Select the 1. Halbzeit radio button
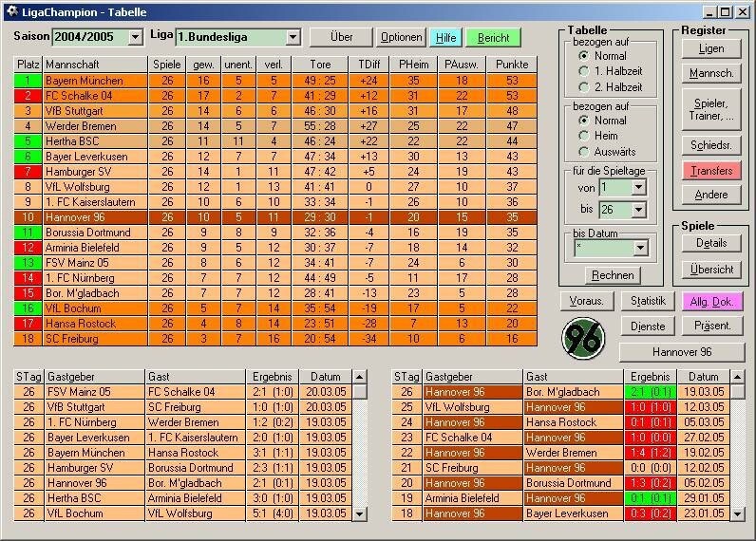 [583, 71]
